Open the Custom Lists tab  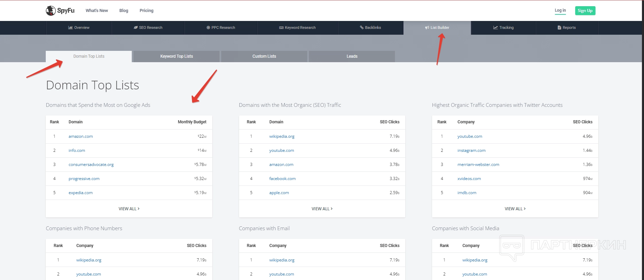(x=264, y=56)
